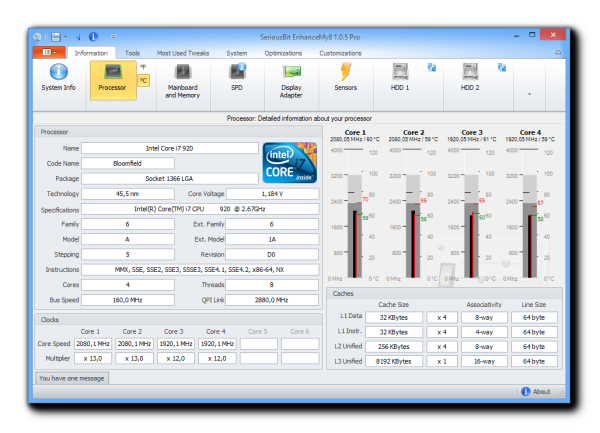Open the Optimizations tab
The height and width of the screenshot is (433, 600).
pos(283,53)
